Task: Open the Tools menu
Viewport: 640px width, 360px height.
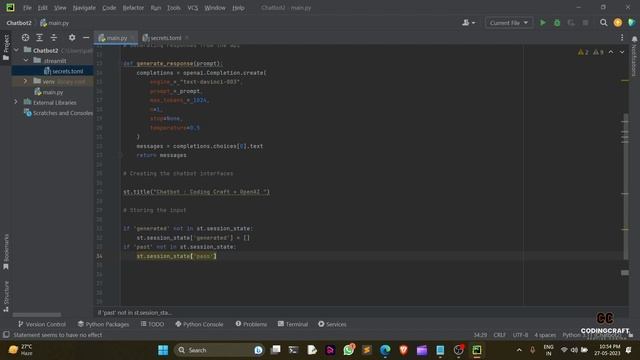Action: point(173,8)
